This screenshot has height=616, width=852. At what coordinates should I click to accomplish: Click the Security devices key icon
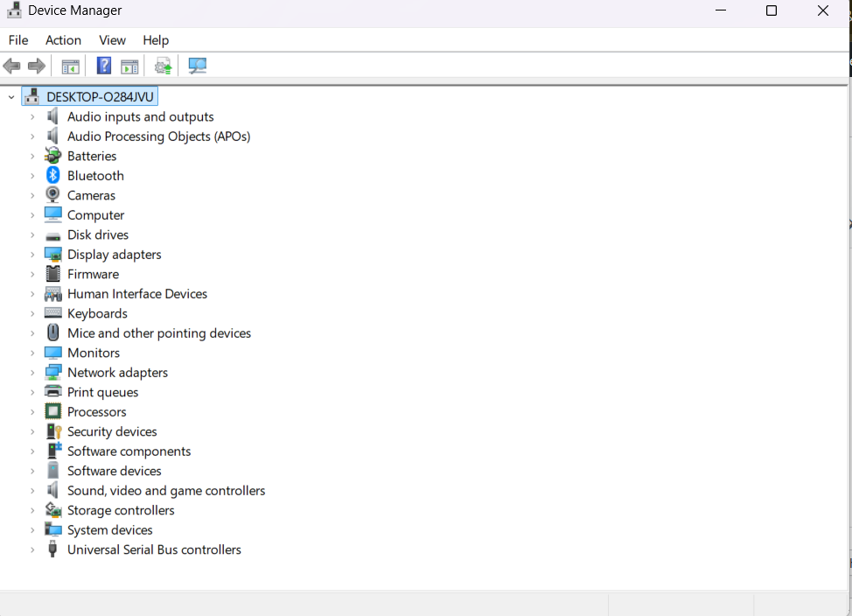[53, 431]
